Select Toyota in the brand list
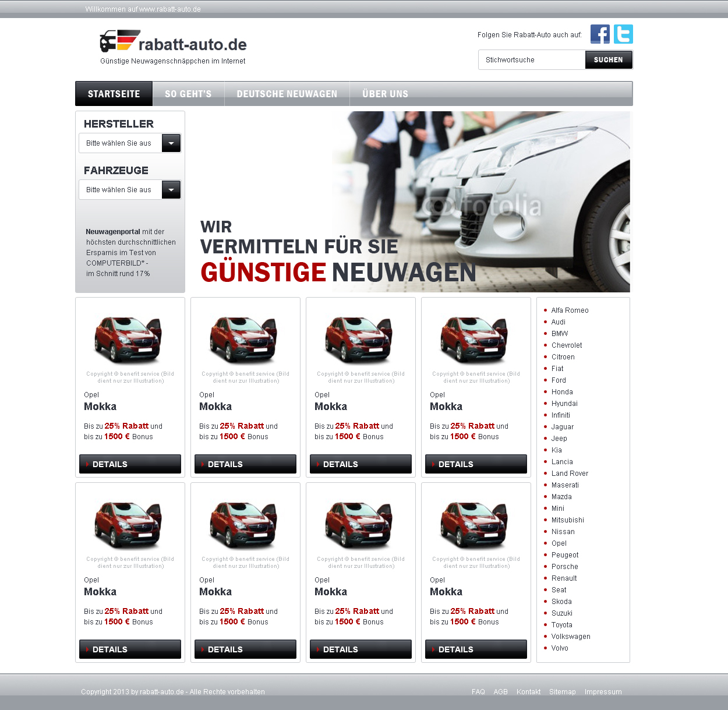This screenshot has width=728, height=710. [x=562, y=625]
